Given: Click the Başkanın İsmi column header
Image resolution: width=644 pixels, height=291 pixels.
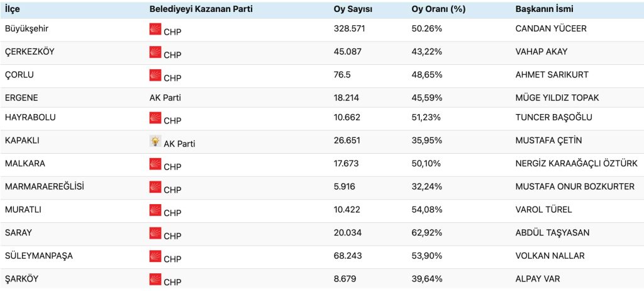Looking at the screenshot, I should (544, 9).
